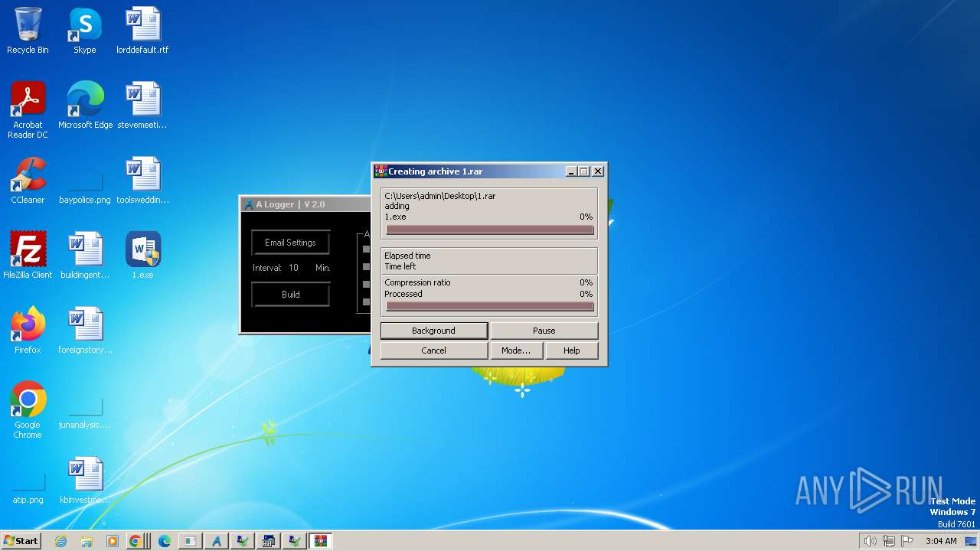Launch Microsoft Edge desktop shortcut
The width and height of the screenshot is (980, 551).
pos(85,106)
